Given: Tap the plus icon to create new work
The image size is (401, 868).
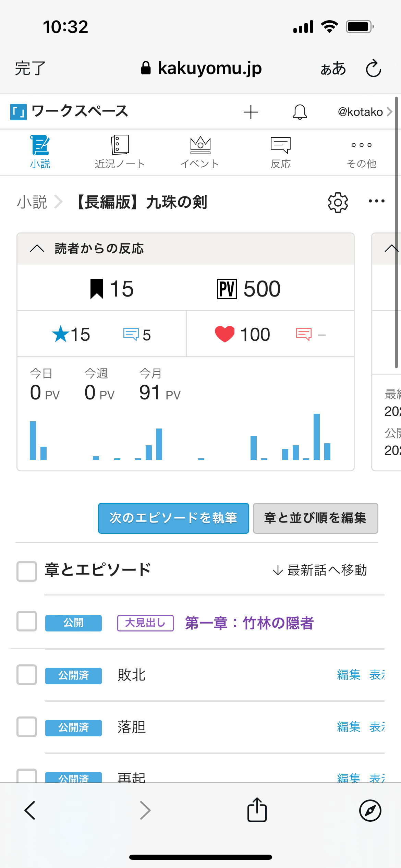Looking at the screenshot, I should [x=251, y=112].
